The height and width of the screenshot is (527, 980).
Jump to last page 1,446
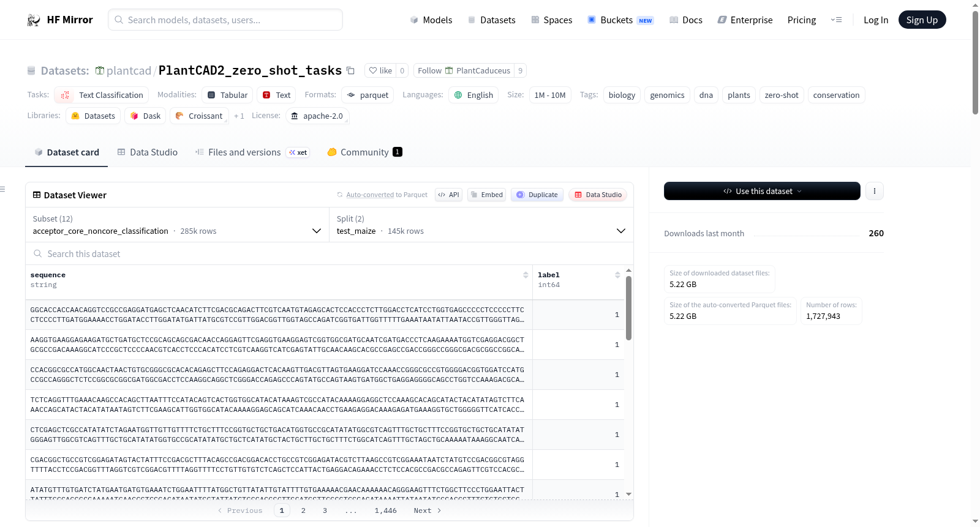pyautogui.click(x=386, y=510)
